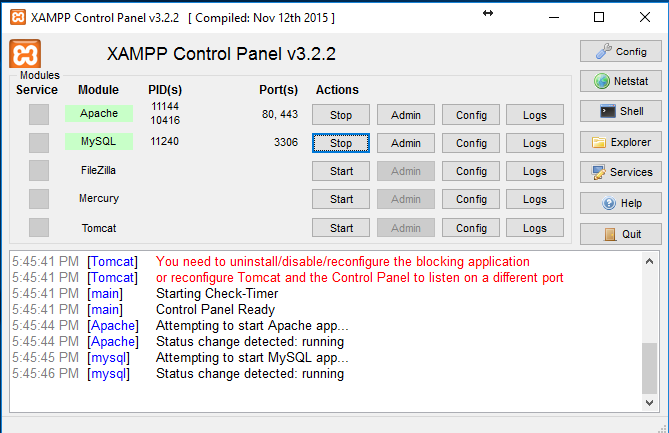The width and height of the screenshot is (669, 433).
Task: Open FileZilla Logs menu
Action: (535, 171)
